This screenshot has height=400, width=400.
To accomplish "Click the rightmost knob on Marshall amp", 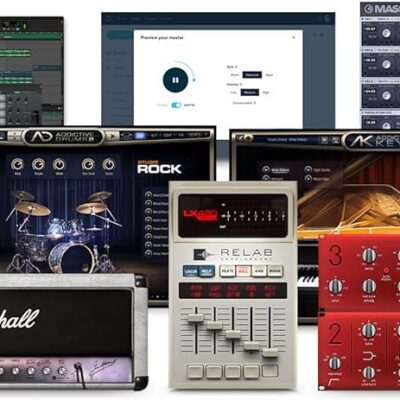I will 62,371.
